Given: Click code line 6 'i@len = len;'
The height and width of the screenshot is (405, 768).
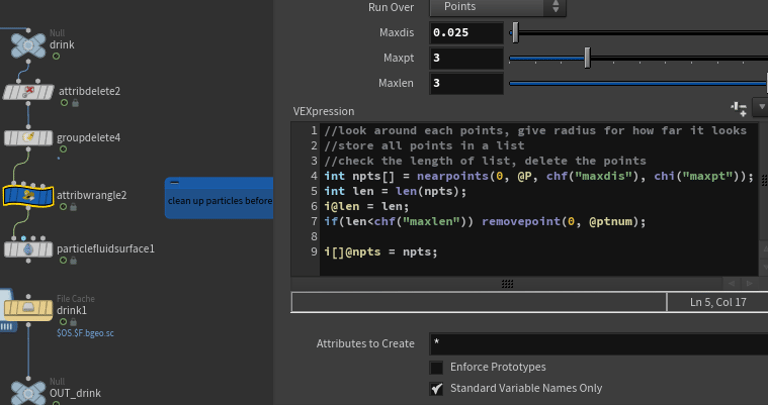Looking at the screenshot, I should [366, 206].
